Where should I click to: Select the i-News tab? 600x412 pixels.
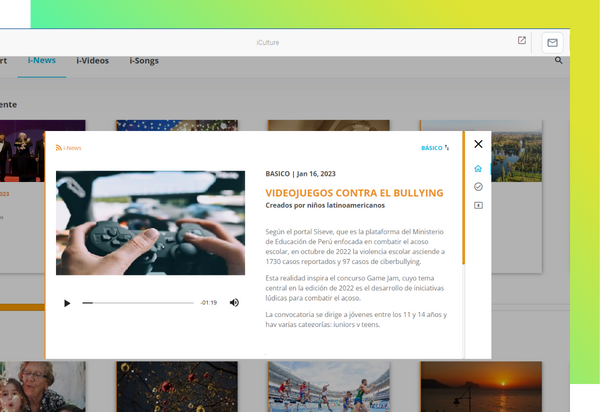click(42, 61)
